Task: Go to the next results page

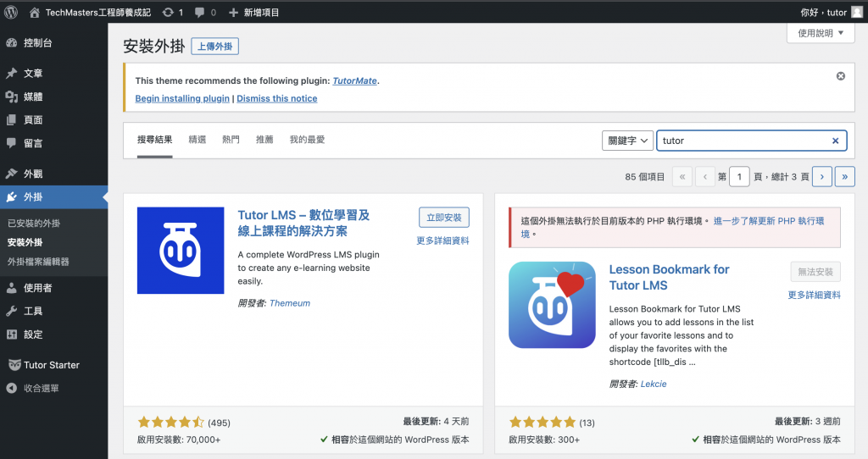Action: pos(822,176)
